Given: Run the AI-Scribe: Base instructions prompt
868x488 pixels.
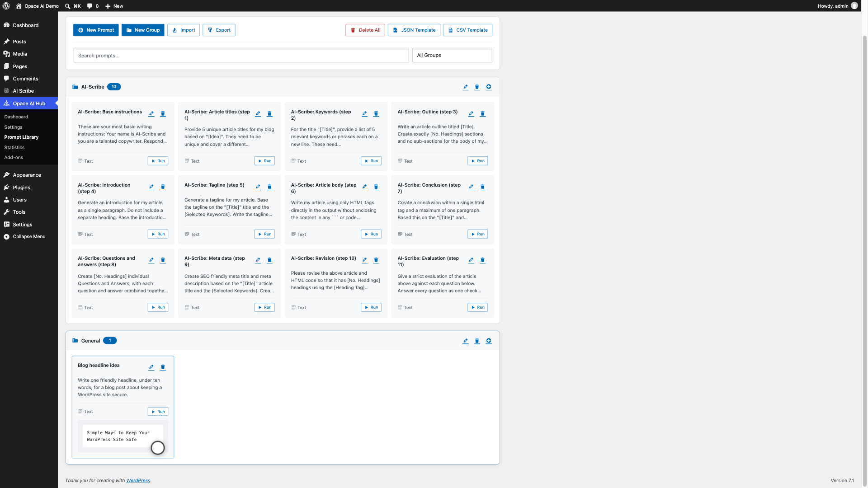Looking at the screenshot, I should click(x=158, y=161).
